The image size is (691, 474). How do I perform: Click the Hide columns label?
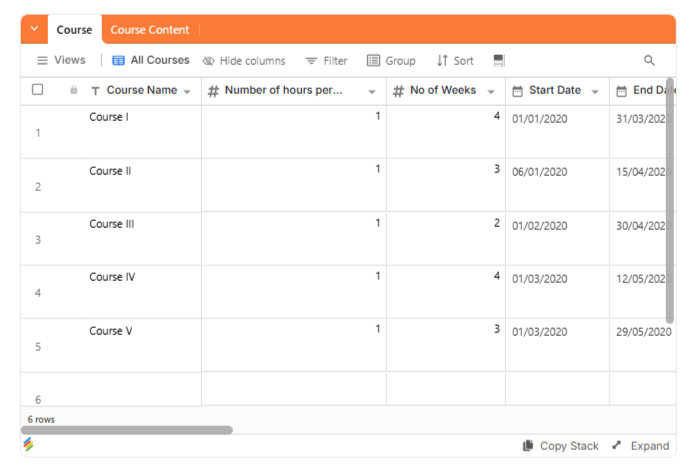252,61
